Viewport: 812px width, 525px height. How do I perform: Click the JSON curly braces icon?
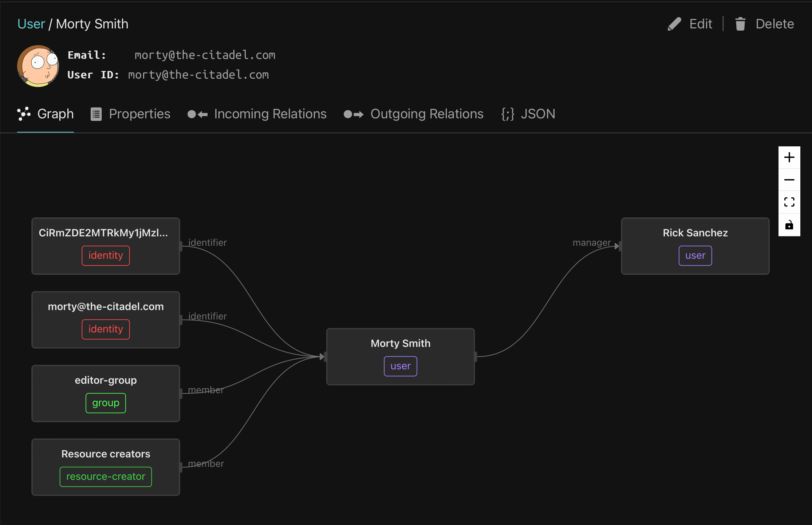pyautogui.click(x=508, y=114)
